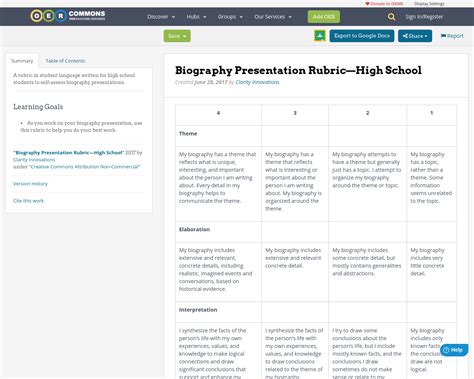This screenshot has height=379, width=474.
Task: Click the Elaboration row heading
Action: (194, 229)
